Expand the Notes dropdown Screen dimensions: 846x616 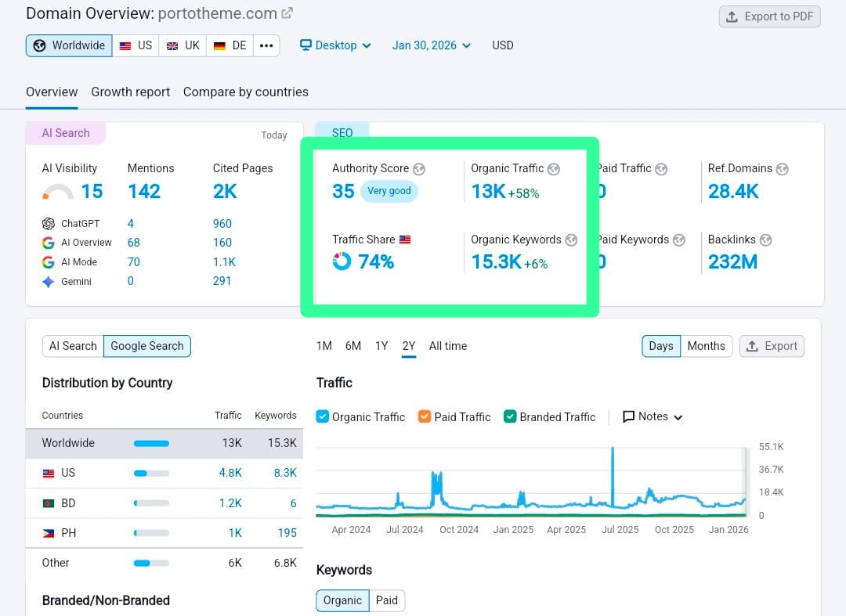653,416
